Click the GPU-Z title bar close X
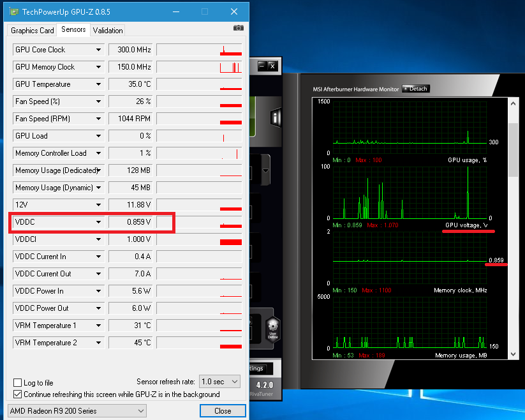This screenshot has height=420, width=525. [234, 11]
